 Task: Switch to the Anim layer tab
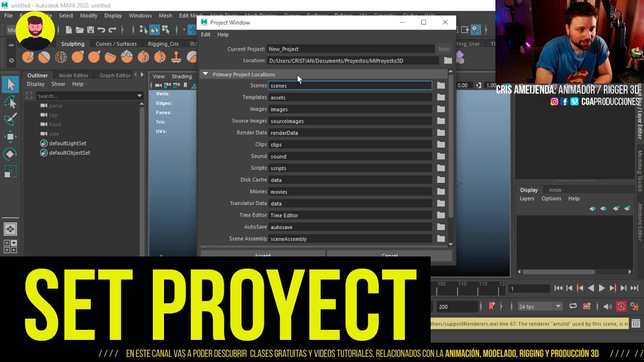(555, 190)
